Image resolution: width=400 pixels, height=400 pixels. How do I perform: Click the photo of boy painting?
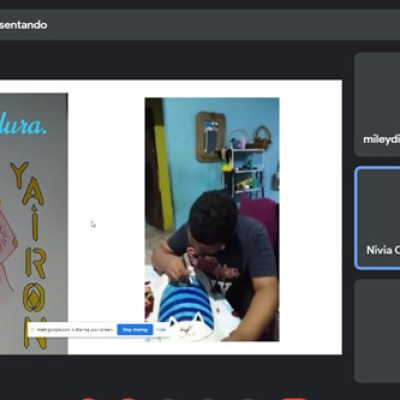pos(212,219)
